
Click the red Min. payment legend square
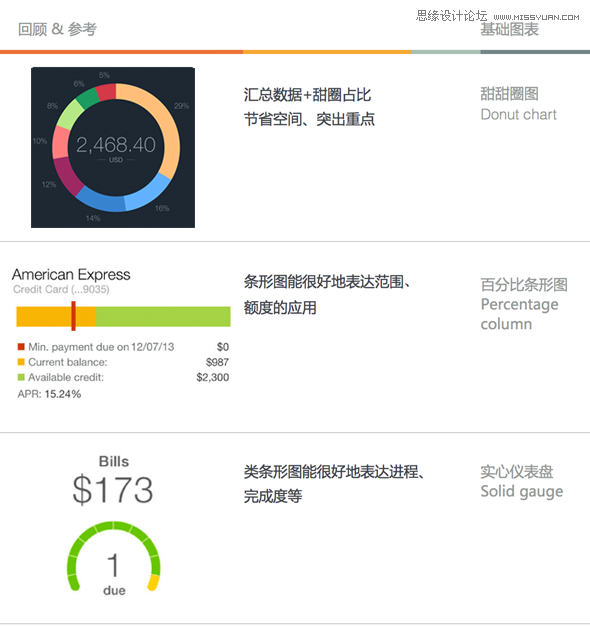(x=21, y=347)
